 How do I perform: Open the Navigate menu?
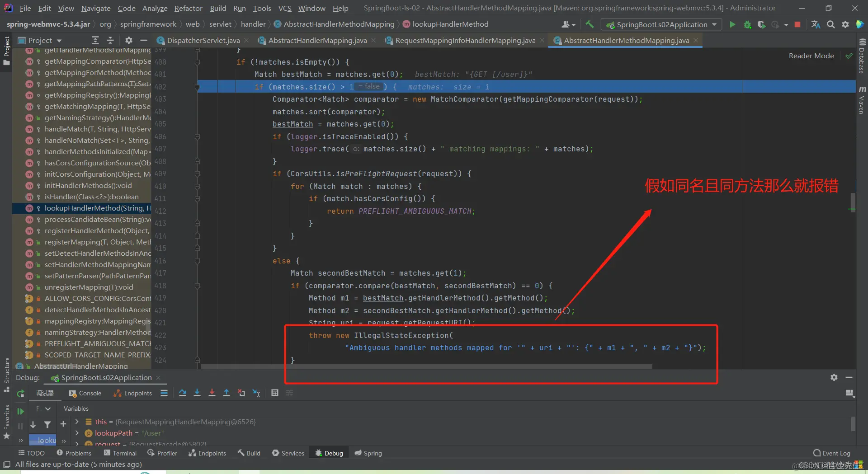point(96,8)
